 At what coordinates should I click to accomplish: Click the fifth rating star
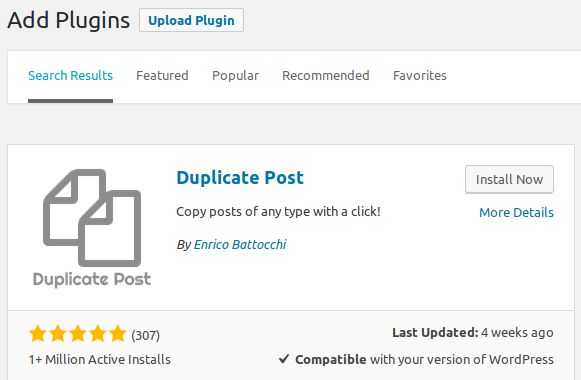tap(118, 333)
